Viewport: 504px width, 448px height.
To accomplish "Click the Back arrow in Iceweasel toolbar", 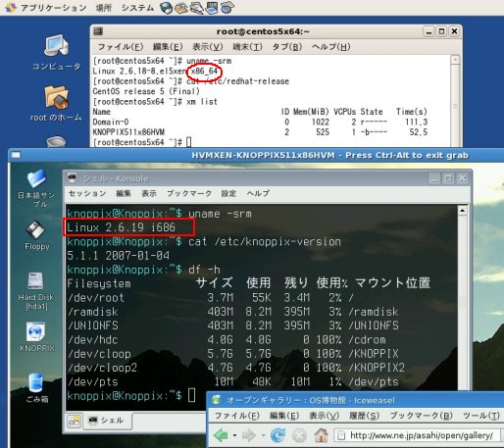I will click(x=222, y=435).
